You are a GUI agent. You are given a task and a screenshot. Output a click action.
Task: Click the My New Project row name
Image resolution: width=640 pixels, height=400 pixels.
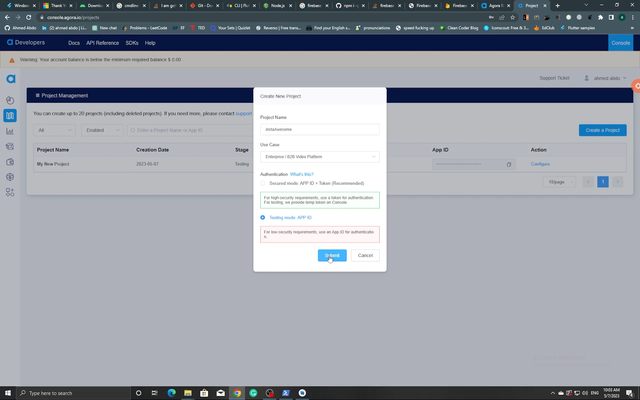point(53,164)
